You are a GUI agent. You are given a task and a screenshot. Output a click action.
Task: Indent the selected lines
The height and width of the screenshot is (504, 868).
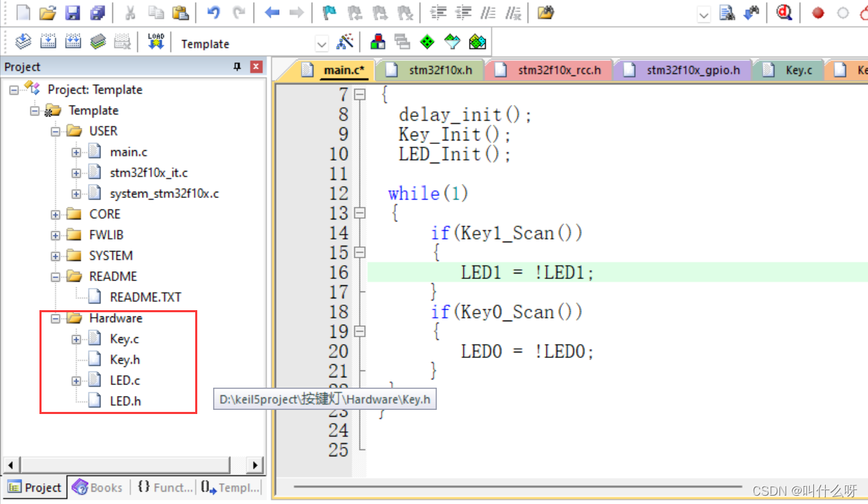pos(438,12)
